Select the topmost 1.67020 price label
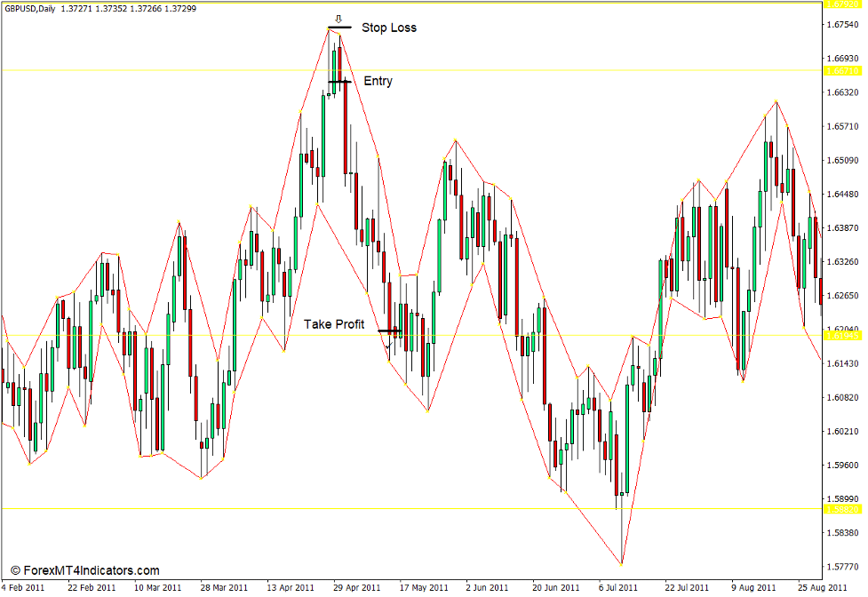 click(841, 5)
